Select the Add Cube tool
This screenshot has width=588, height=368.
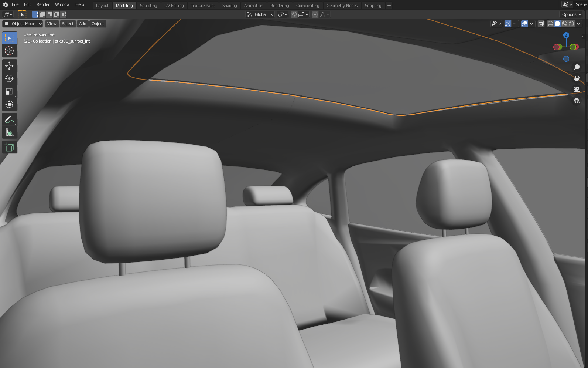coord(10,148)
